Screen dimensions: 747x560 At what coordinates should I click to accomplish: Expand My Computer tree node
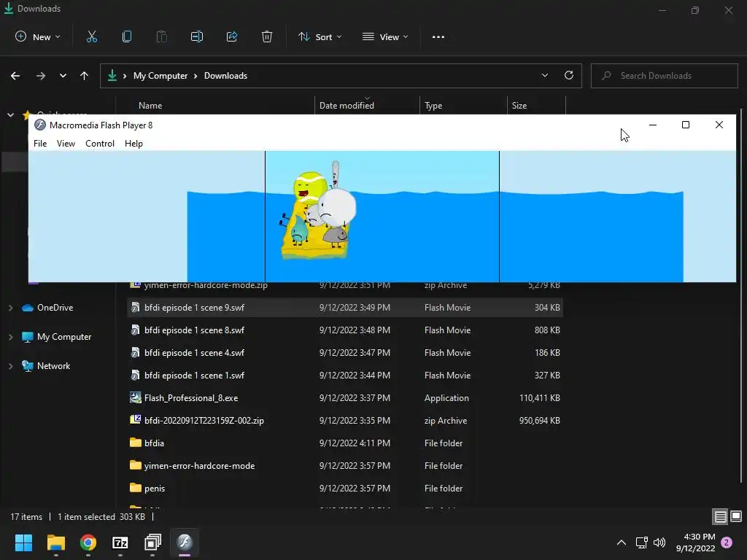10,337
